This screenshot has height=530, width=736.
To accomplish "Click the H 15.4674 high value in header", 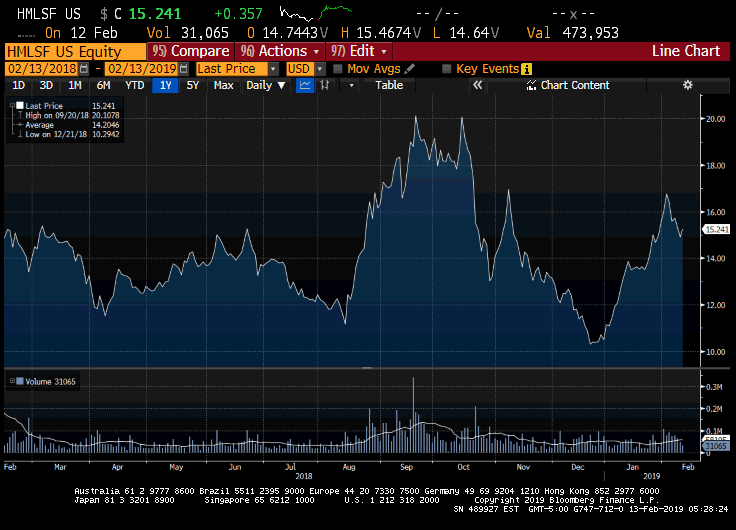I will (381, 33).
